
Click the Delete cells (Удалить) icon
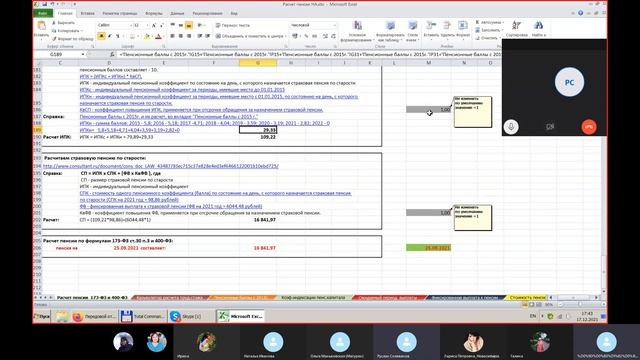[447, 26]
